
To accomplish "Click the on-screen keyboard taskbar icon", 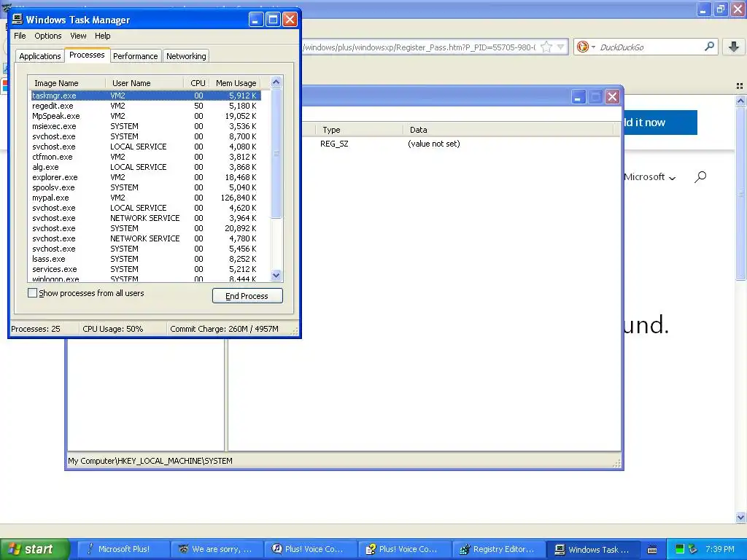I will click(x=652, y=550).
